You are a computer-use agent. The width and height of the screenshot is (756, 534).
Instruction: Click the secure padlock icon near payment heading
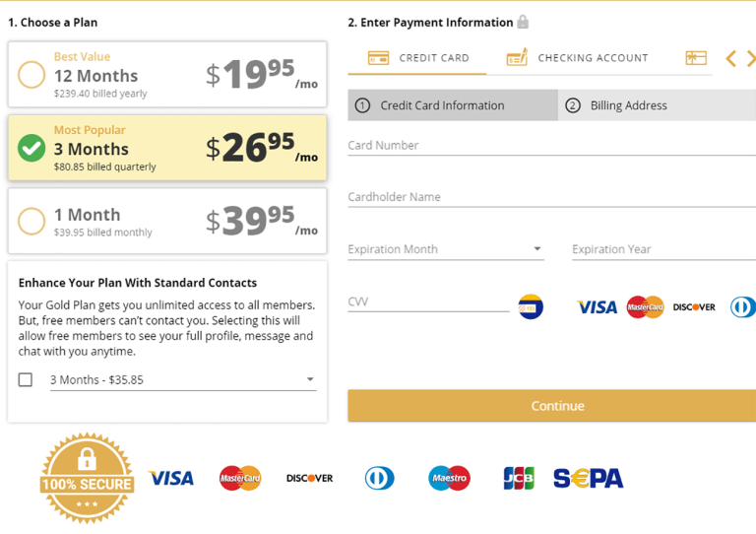click(x=523, y=22)
